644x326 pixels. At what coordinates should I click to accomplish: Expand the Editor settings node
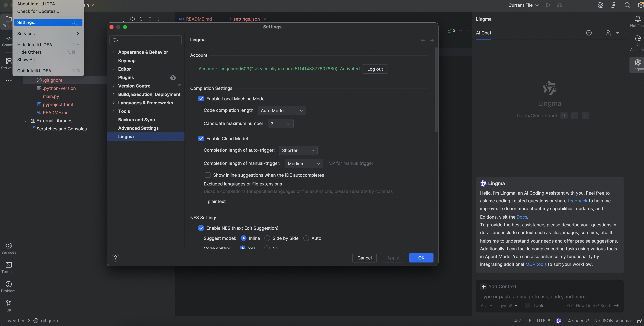click(114, 69)
